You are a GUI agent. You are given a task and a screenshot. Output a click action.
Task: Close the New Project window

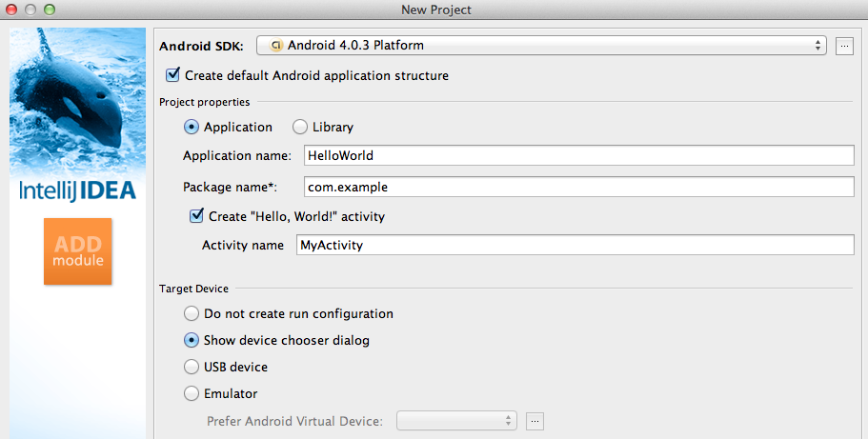(12, 10)
